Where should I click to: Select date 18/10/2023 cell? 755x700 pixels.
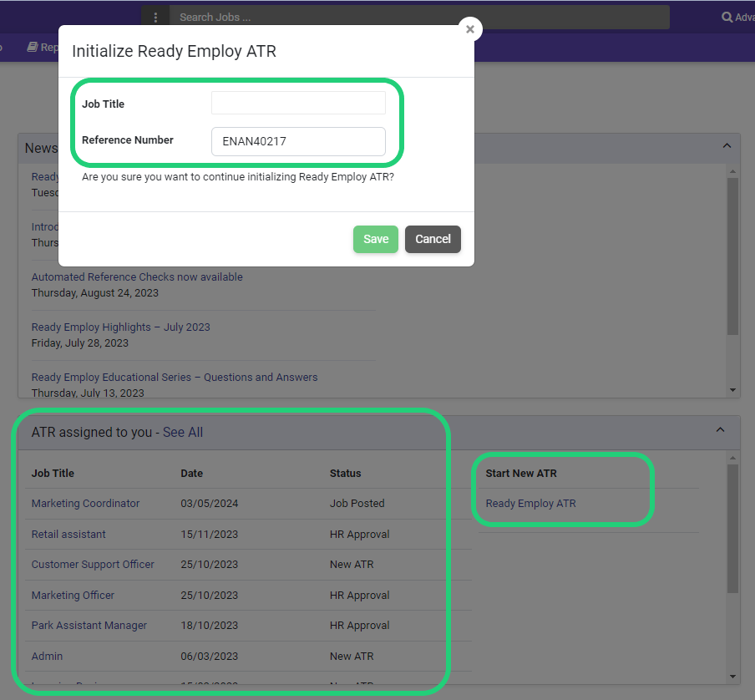pyautogui.click(x=210, y=626)
